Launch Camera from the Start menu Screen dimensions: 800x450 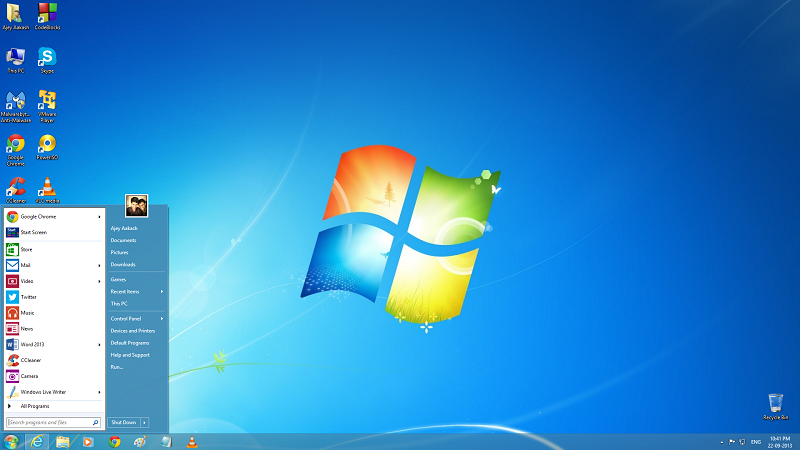pyautogui.click(x=54, y=376)
